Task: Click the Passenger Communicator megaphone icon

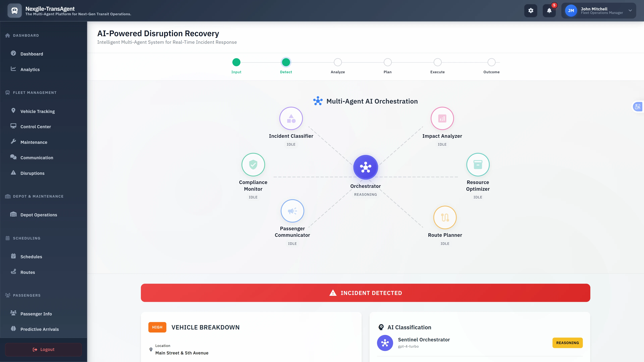Action: (292, 211)
